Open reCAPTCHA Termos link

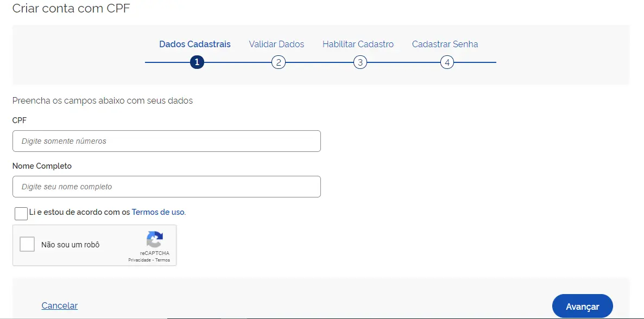coord(162,260)
